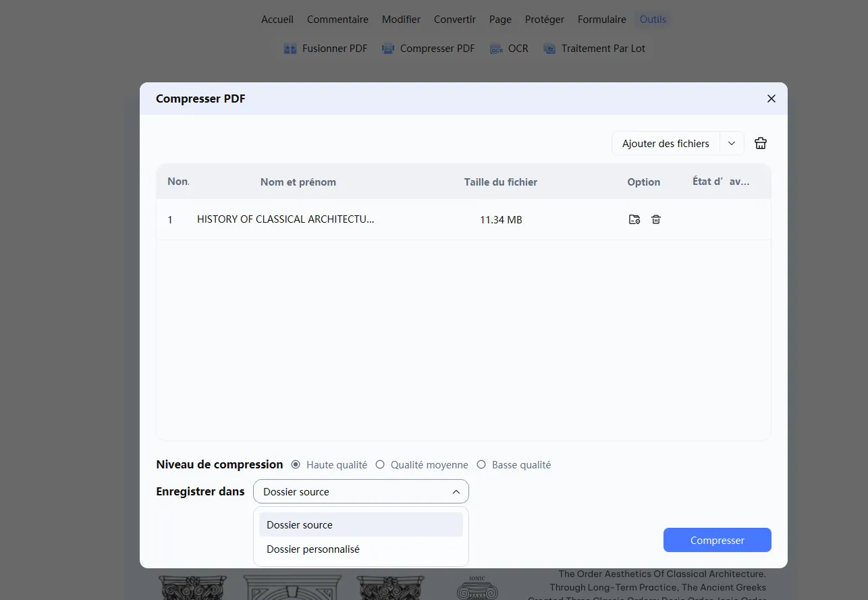Open the Protéger tab
Screen dimensions: 868x600
[x=544, y=20]
